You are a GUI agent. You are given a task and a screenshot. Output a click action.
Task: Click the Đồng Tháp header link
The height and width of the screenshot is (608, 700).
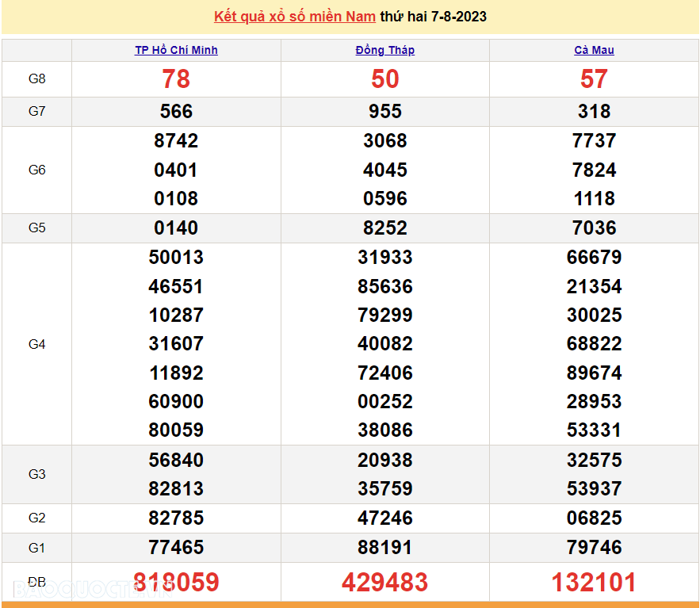tap(385, 50)
